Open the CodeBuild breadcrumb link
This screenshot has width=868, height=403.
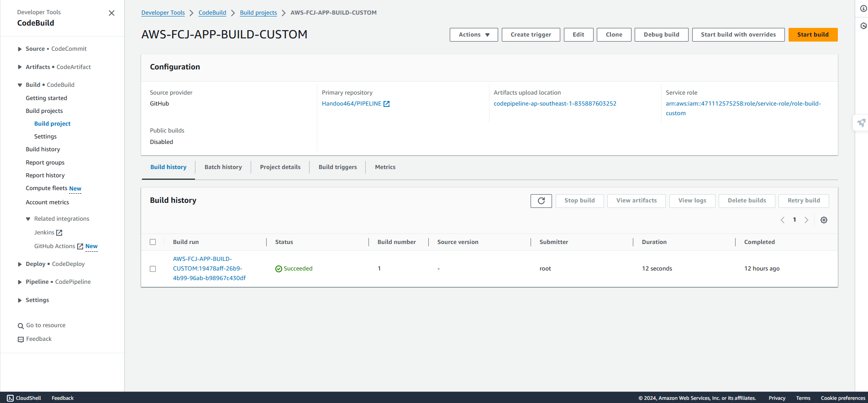pyautogui.click(x=212, y=13)
